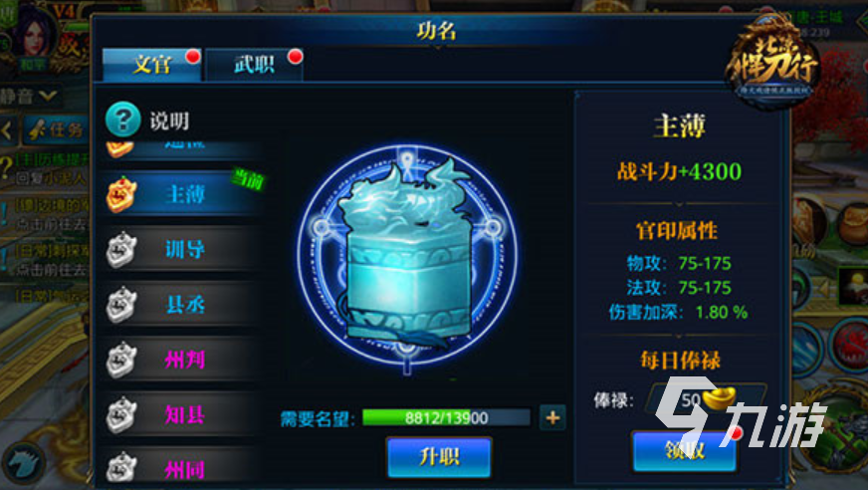The image size is (868, 490).
Task: Switch to the 文官 tab
Action: click(151, 65)
